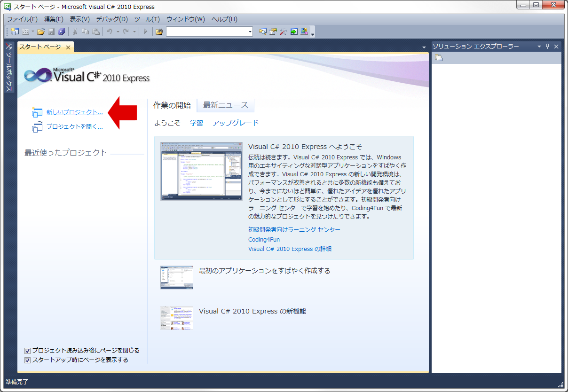Open the Coding4Fun link
568x392 pixels.
tap(264, 239)
